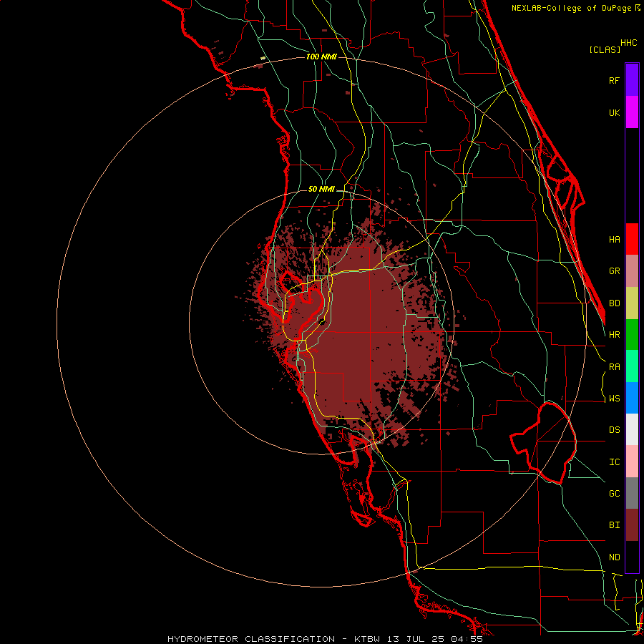This screenshot has height=644, width=644.
Task: Click the DS legend label
Action: point(614,430)
